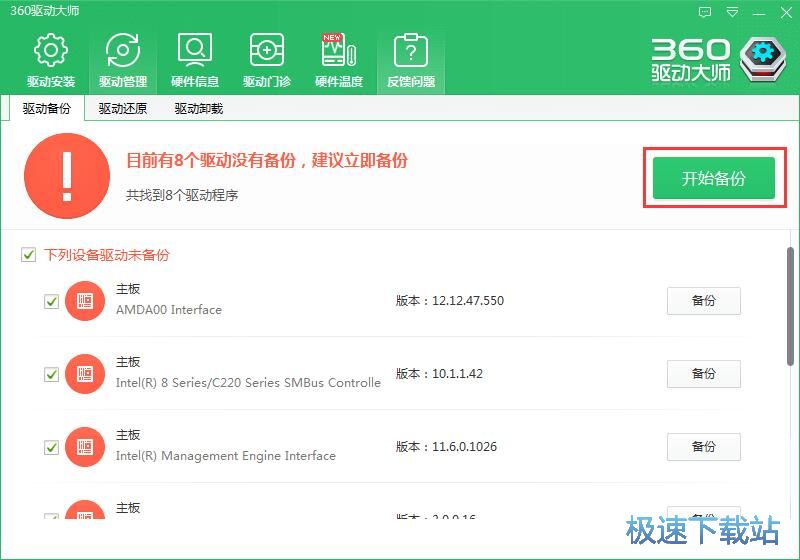Open the title bar dropdown menu icon
The image size is (800, 560).
732,12
